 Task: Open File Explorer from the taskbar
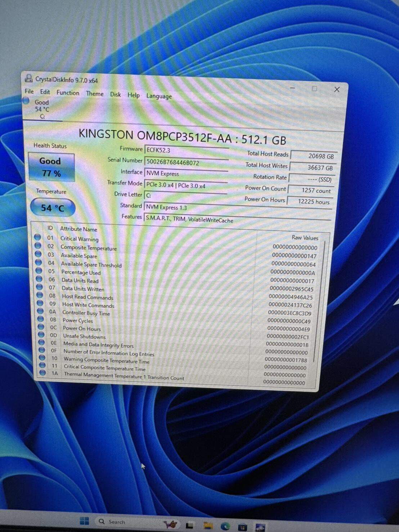click(x=207, y=526)
